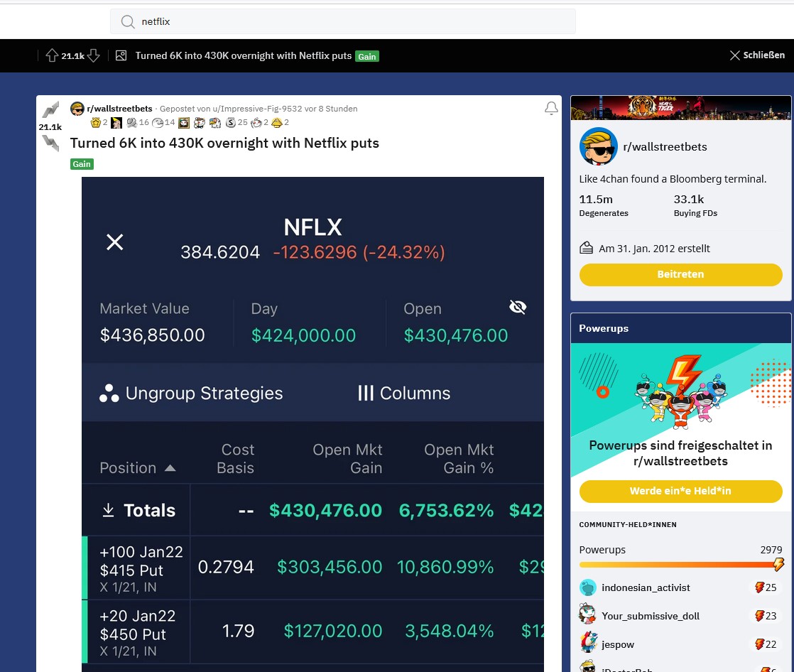The height and width of the screenshot is (672, 794).
Task: Downvote the post with the down arrow
Action: pos(50,143)
